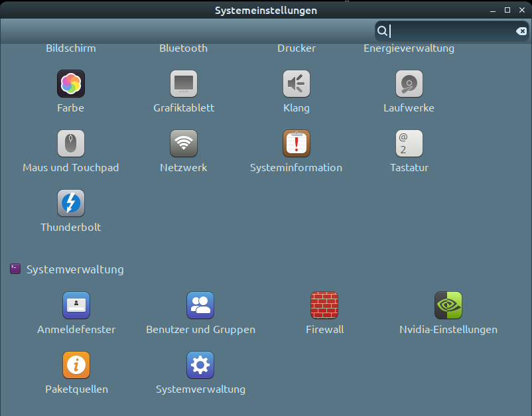This screenshot has width=532, height=416.
Task: Open the Grafiktablett settings icon
Action: 184,84
